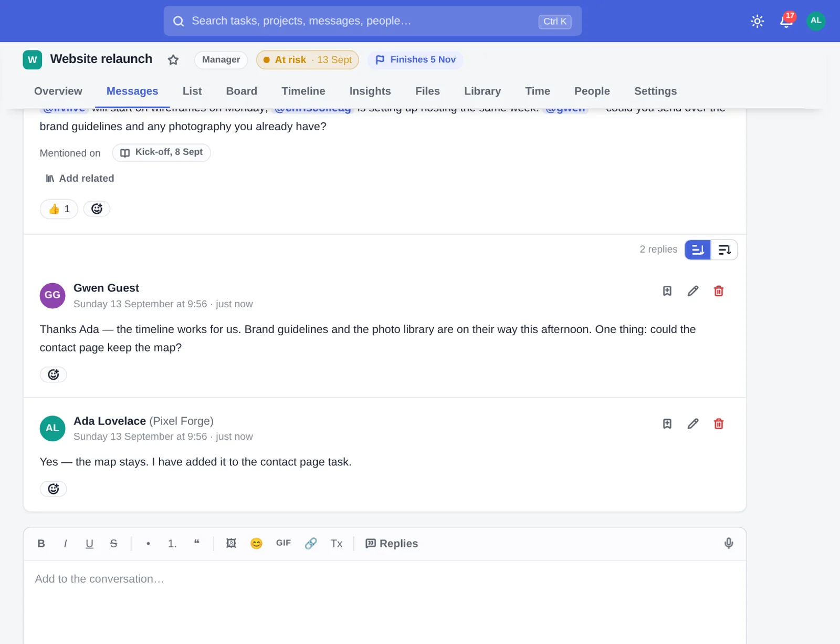Open the Kick-off, 8 Sept meeting link
This screenshot has height=644, width=840.
tap(162, 152)
